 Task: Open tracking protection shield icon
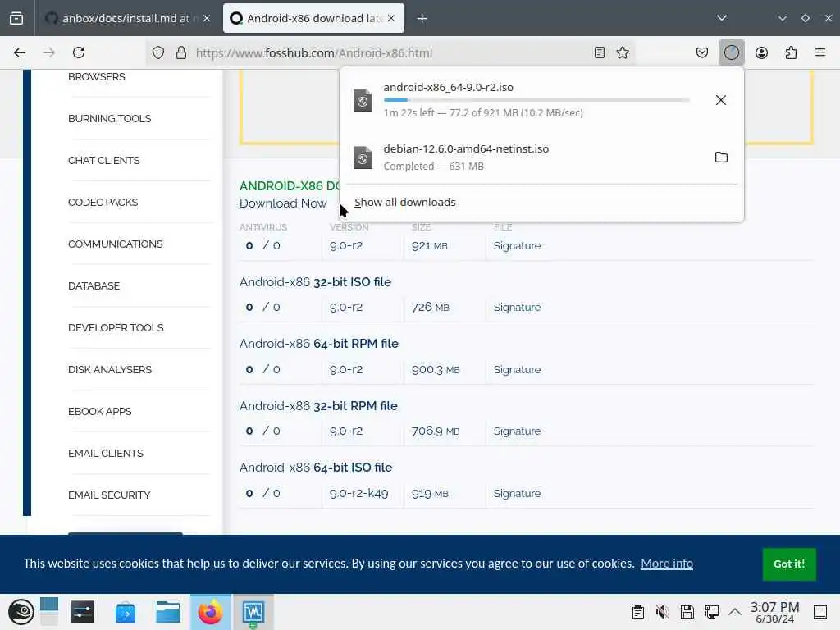(158, 52)
